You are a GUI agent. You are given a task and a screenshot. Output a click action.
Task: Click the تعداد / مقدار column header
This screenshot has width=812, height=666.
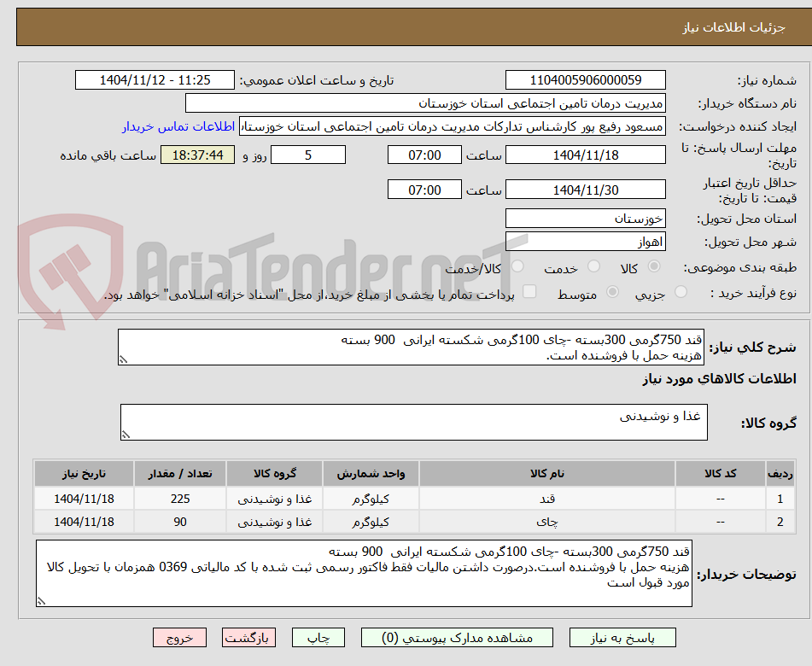click(179, 473)
